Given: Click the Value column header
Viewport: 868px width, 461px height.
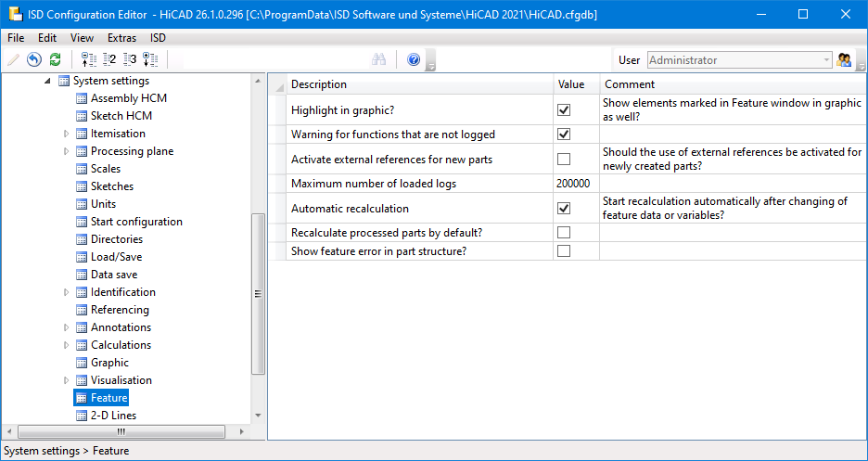Looking at the screenshot, I should coord(576,84).
